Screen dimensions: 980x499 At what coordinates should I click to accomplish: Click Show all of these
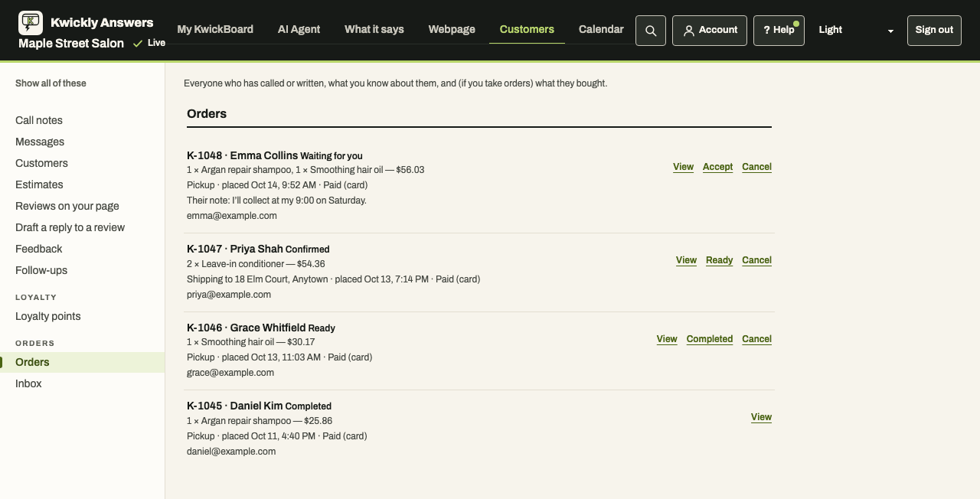[51, 83]
